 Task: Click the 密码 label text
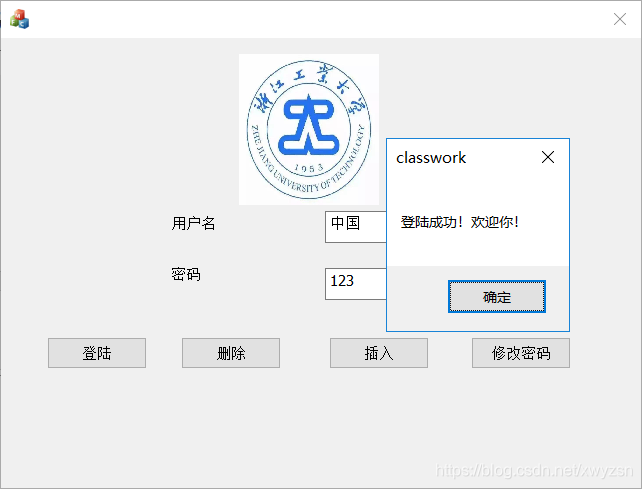(186, 274)
